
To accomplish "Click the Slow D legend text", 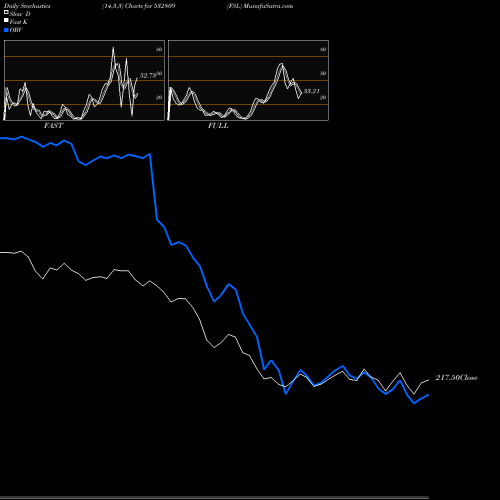I will 20,14.
